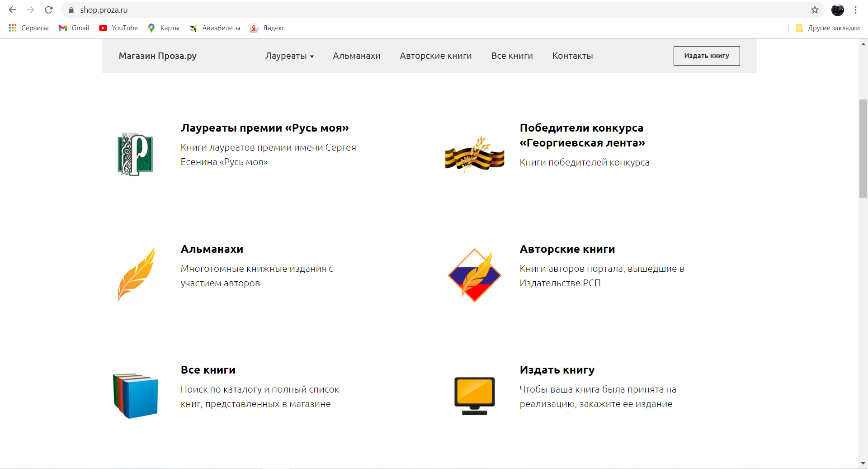Image resolution: width=868 pixels, height=469 pixels.
Task: Click the Издать книгу outlined button
Action: pyautogui.click(x=707, y=56)
